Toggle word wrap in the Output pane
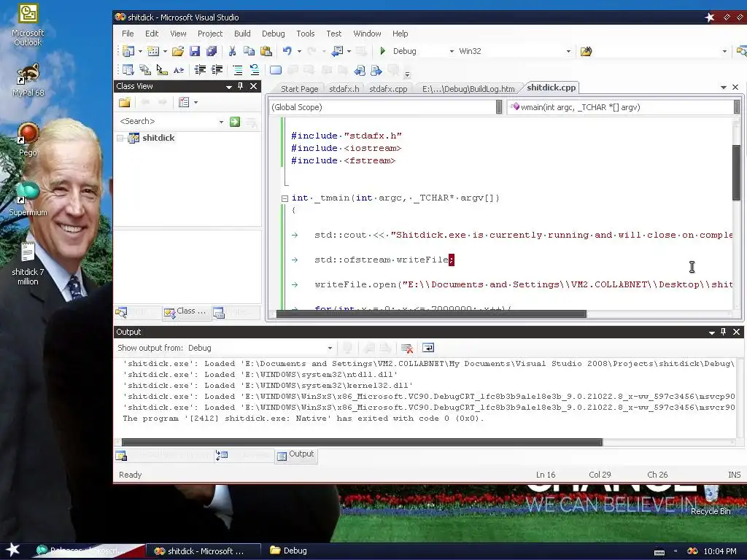This screenshot has height=560, width=747. click(x=427, y=348)
